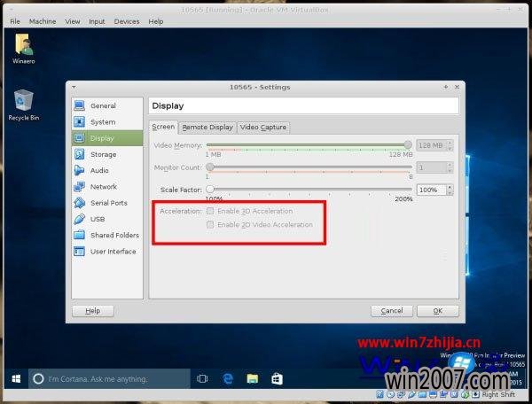The width and height of the screenshot is (532, 404).
Task: Click the hard disk status bar icon
Action: point(379,394)
